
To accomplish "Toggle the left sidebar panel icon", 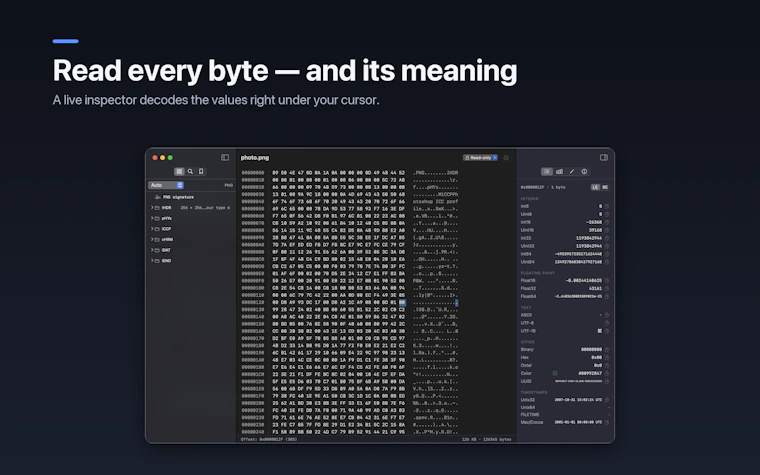I will click(x=225, y=158).
